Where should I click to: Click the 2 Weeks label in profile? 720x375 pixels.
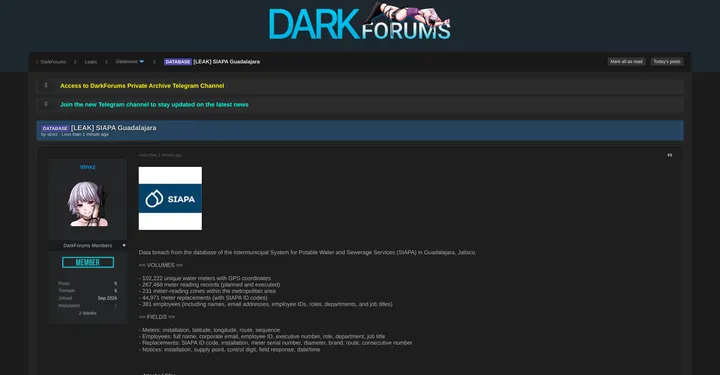click(x=87, y=313)
